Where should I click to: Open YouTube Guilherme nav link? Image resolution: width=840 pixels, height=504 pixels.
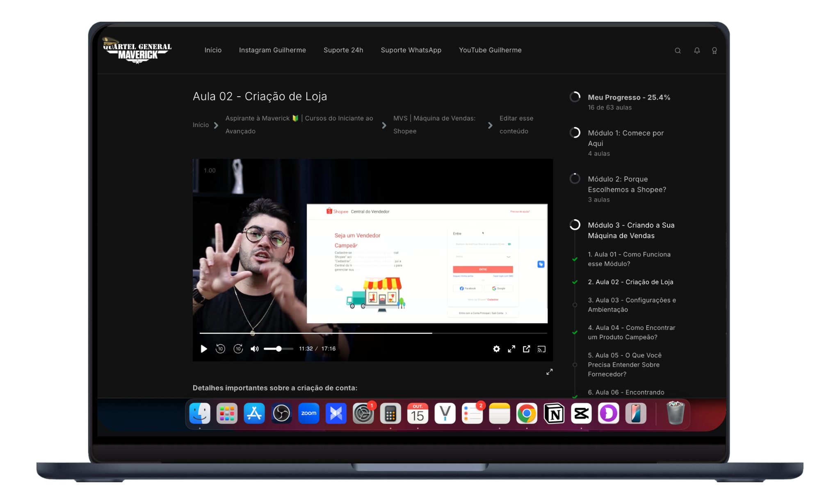pyautogui.click(x=490, y=50)
